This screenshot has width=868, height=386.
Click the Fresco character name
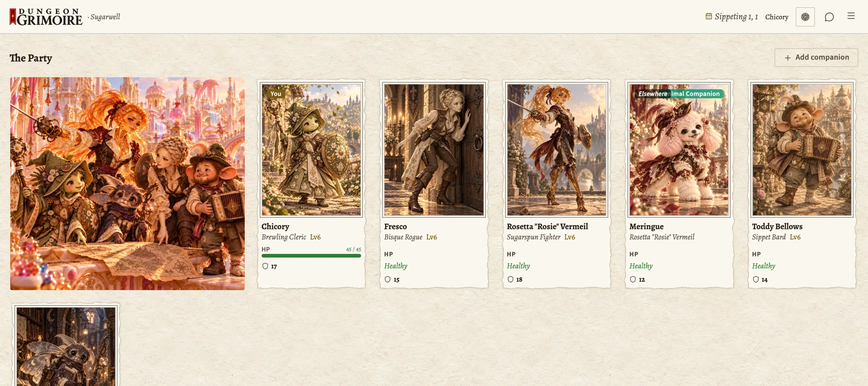pos(395,226)
